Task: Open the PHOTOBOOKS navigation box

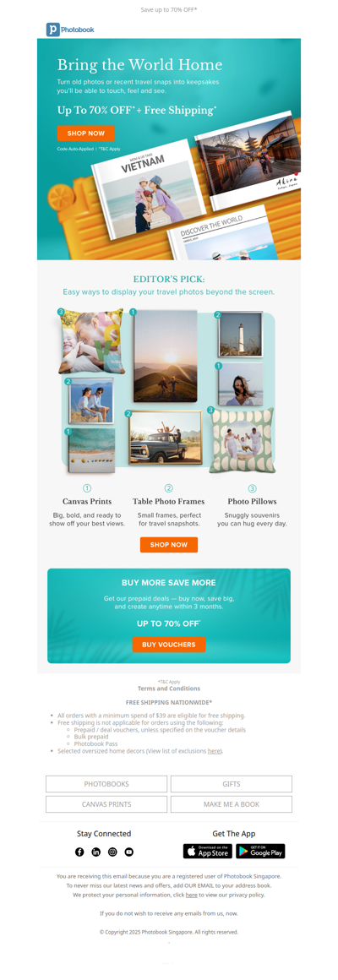Action: 106,784
